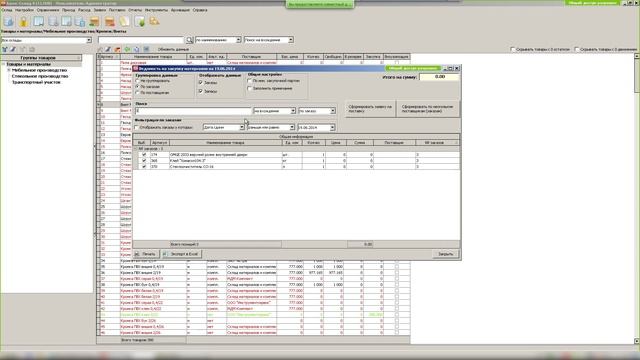Open dialog's 'на вхождение' dropdown

tap(293, 111)
